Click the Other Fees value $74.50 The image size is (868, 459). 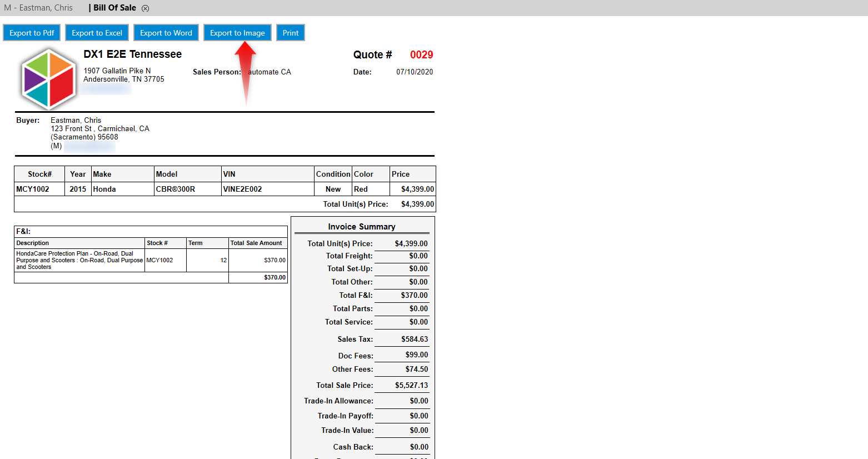coord(417,369)
